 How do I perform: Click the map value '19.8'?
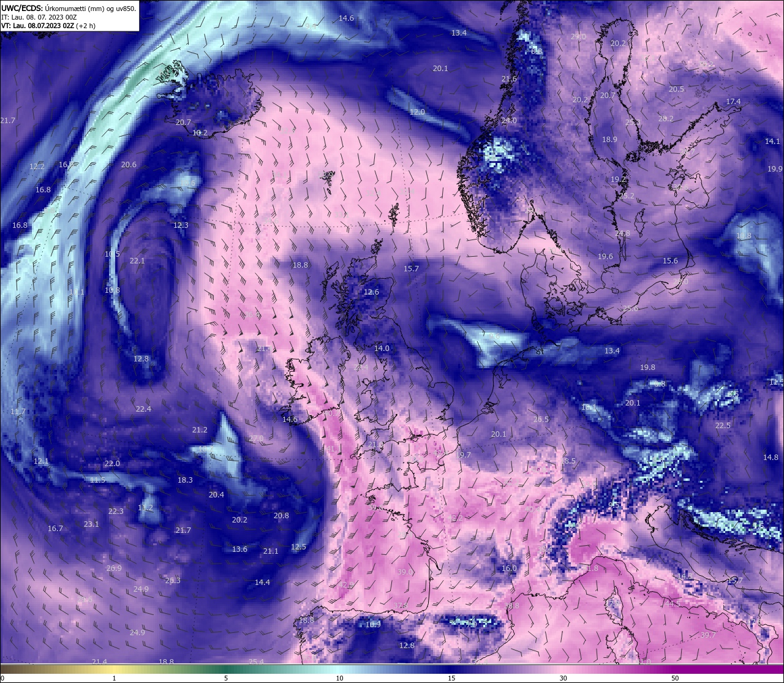pyautogui.click(x=647, y=368)
